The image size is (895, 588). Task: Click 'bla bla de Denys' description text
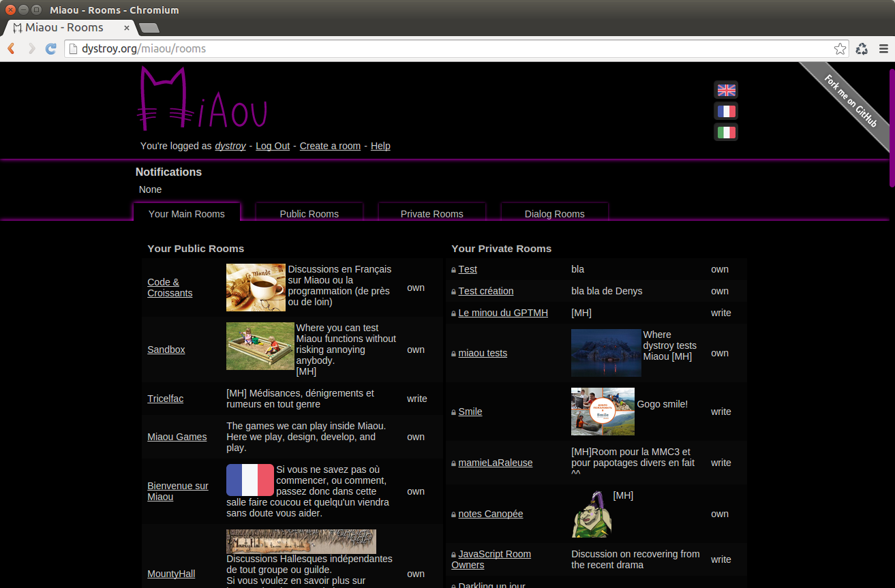point(607,291)
